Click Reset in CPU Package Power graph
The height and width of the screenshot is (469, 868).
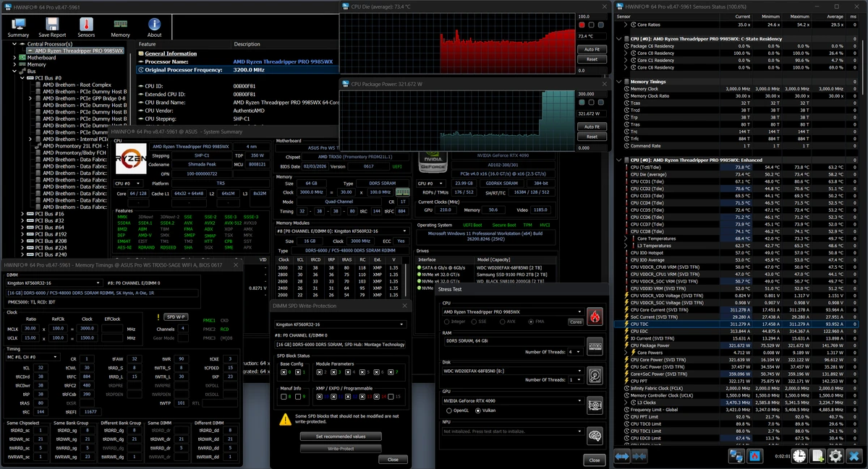[x=592, y=137]
